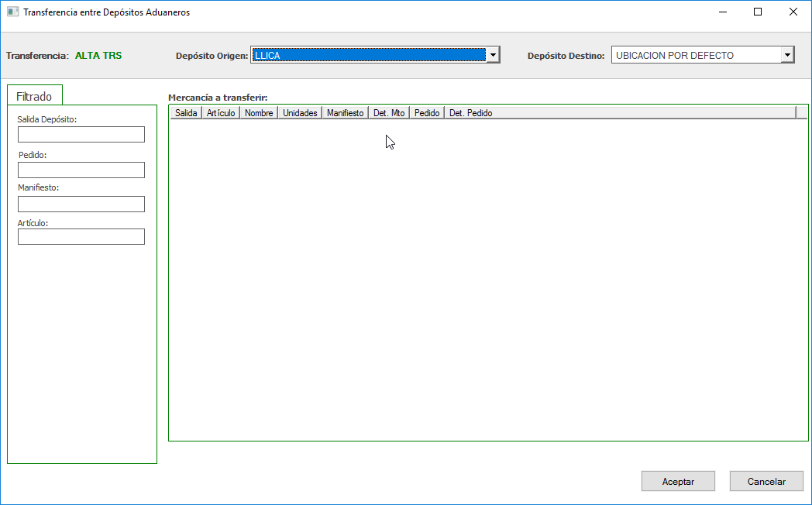This screenshot has height=505, width=812.
Task: Switch to the Filtrado tab
Action: [x=35, y=97]
